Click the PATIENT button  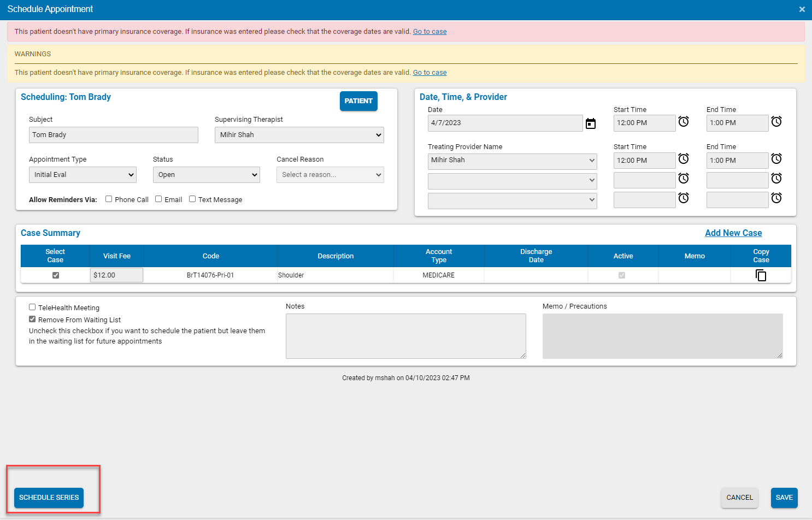pos(358,101)
